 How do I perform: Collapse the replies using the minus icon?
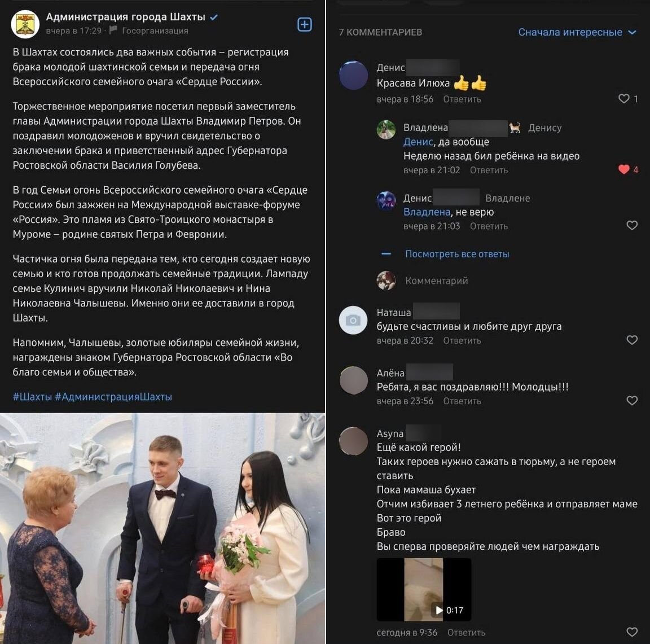pos(387,253)
